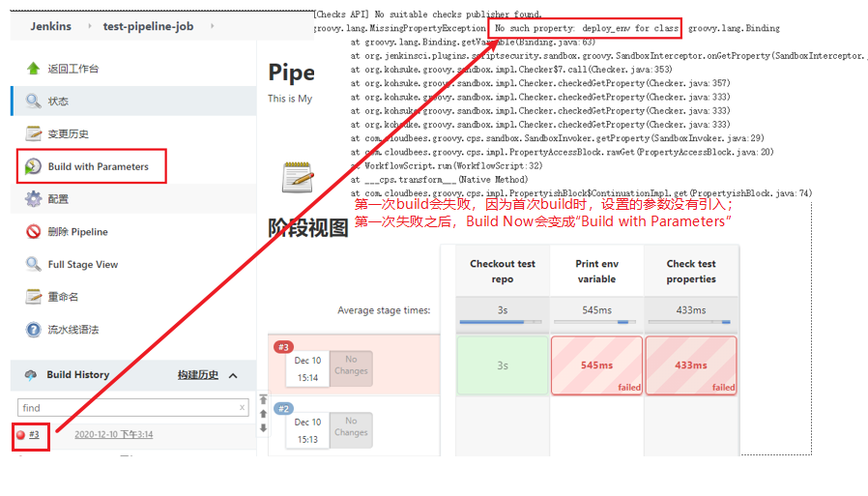Expand the arrow after the test-pipeline-job breadcrumb
Viewport: 868px width, 496px height.
(212, 26)
